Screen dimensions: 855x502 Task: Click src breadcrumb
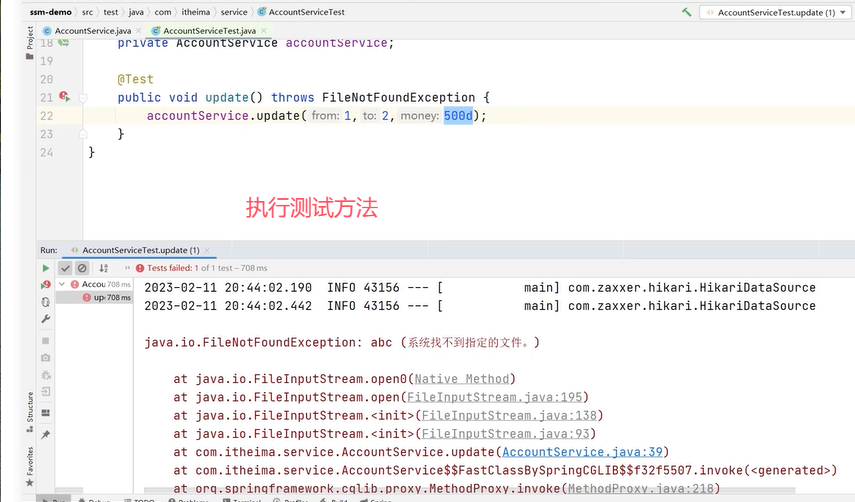point(87,12)
